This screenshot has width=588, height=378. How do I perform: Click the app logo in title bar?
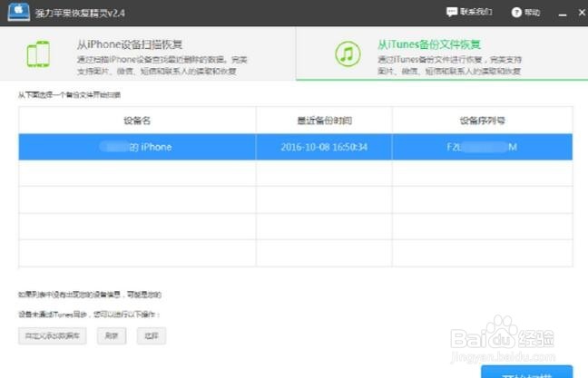click(18, 12)
